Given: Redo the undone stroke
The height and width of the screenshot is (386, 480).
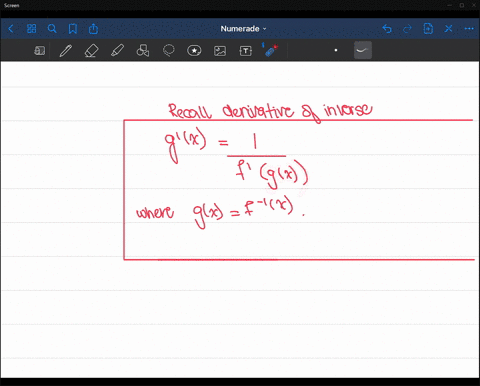Looking at the screenshot, I should [x=407, y=29].
